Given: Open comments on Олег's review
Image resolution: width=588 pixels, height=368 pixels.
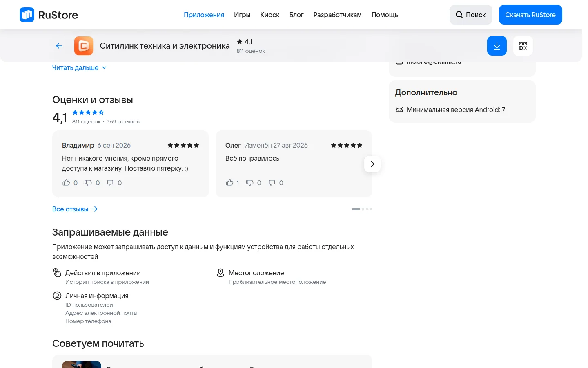Looking at the screenshot, I should (272, 183).
